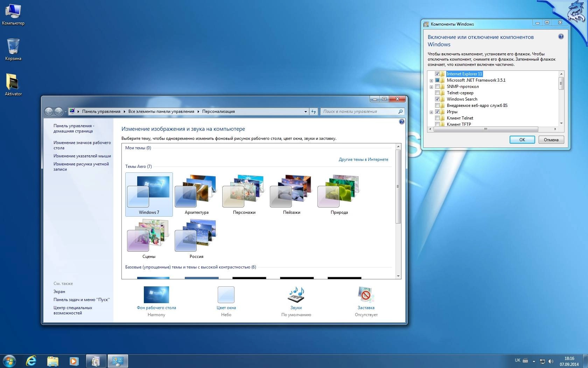This screenshot has width=588, height=368.
Task: Select the Россия theme
Action: [197, 239]
